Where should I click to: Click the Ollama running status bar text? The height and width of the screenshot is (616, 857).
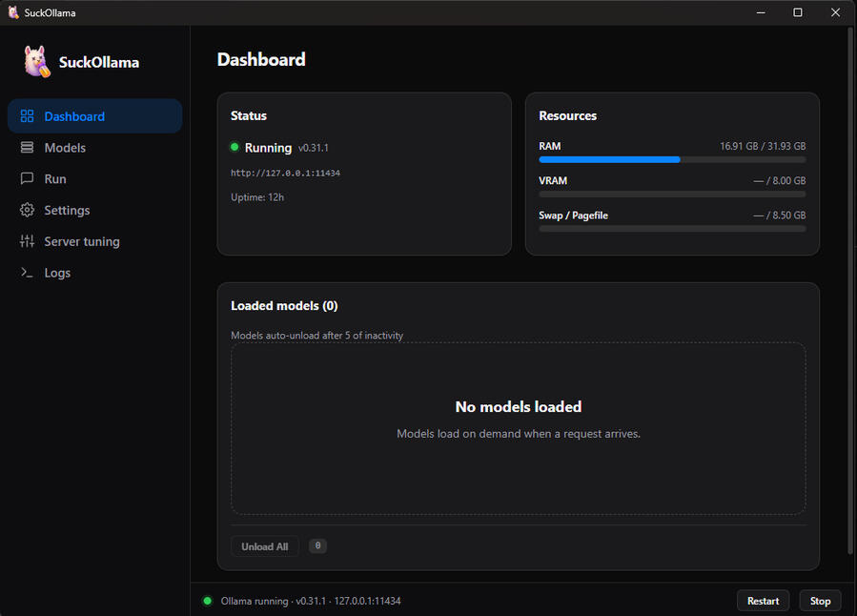pos(311,601)
